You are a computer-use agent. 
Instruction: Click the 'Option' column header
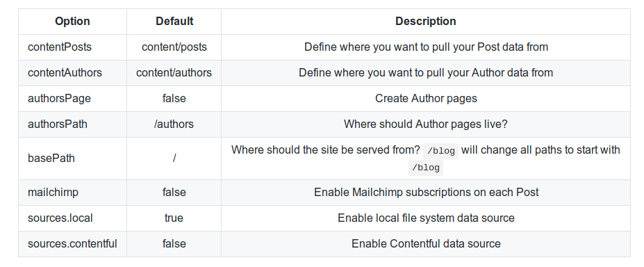pyautogui.click(x=72, y=22)
